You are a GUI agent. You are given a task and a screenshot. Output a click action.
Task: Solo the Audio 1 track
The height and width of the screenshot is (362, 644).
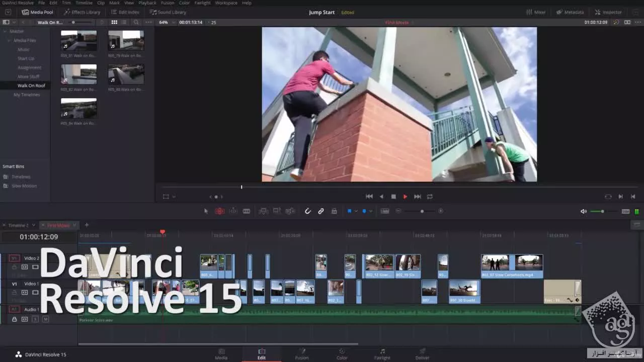[35, 319]
